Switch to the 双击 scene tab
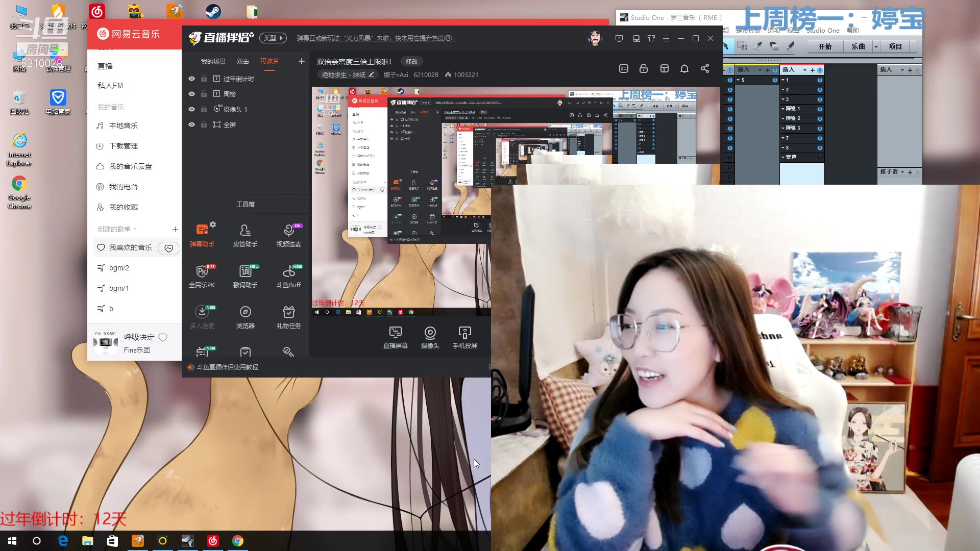980x551 pixels. pos(243,61)
